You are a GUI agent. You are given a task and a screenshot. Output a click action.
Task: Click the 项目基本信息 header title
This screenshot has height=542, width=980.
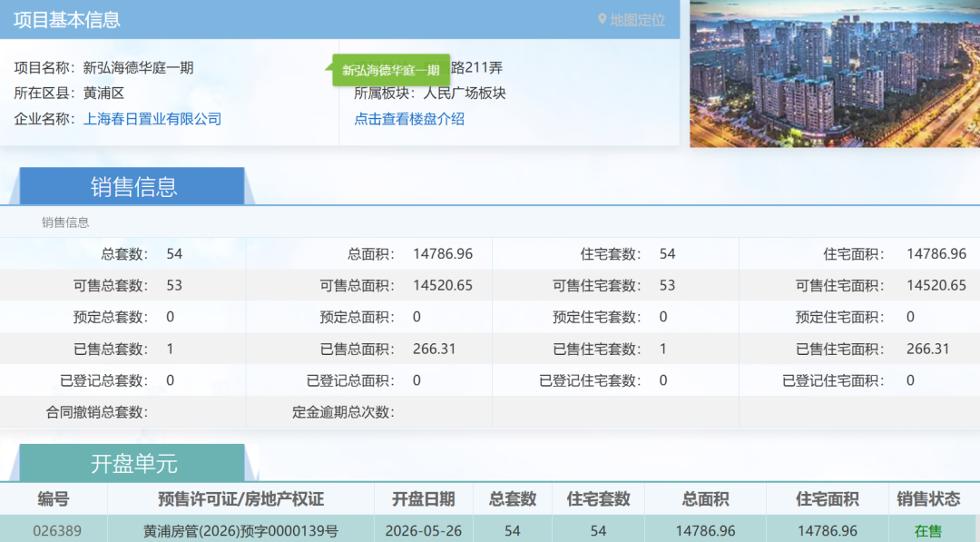[67, 20]
